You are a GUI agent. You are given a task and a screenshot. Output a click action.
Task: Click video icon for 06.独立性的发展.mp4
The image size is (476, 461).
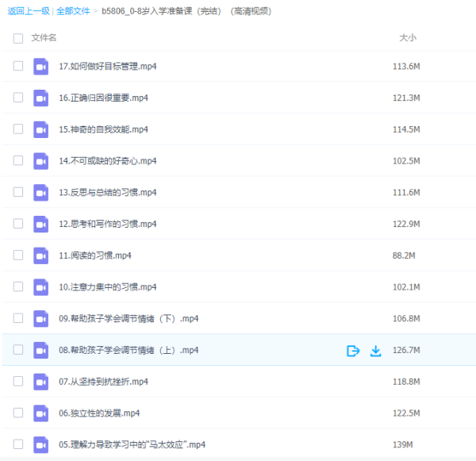point(41,413)
